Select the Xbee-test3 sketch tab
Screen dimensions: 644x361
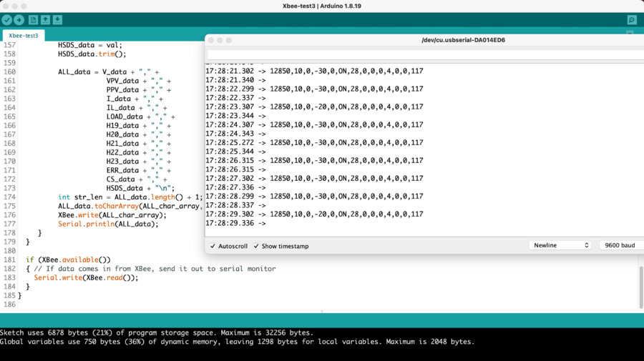(24, 35)
